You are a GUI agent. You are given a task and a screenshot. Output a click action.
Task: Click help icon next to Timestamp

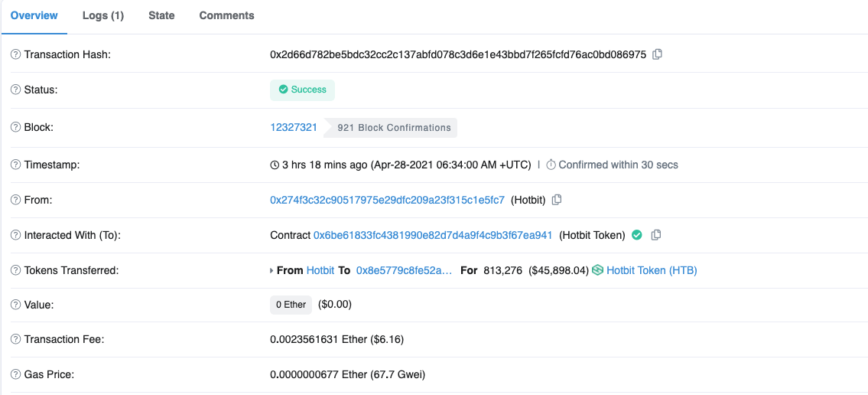(15, 165)
